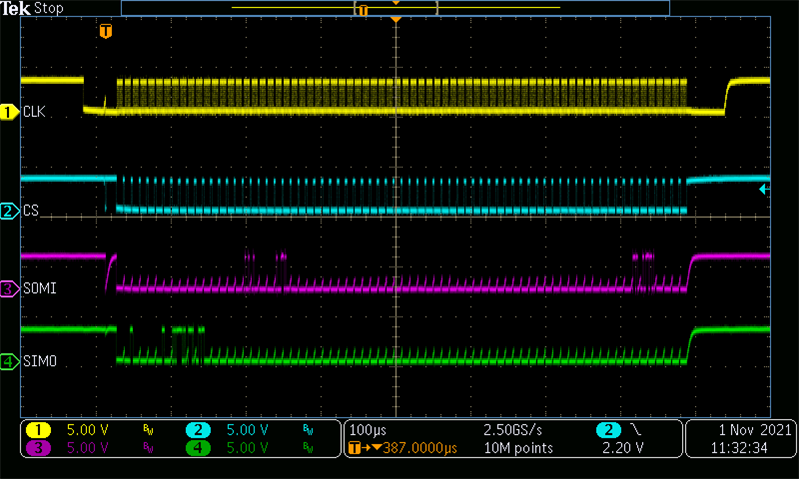Click channel 2 cyan 5.00 V scale readout
Image resolution: width=799 pixels, height=479 pixels.
247,430
